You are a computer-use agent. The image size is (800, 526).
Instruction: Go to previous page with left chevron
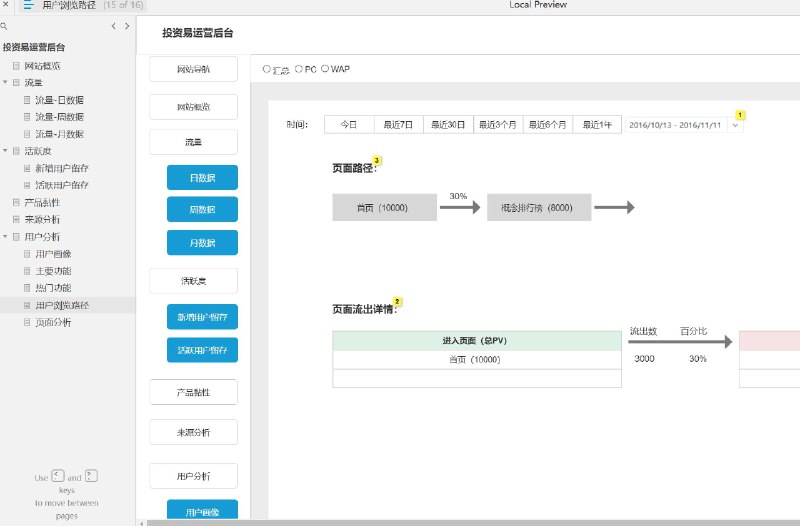113,26
